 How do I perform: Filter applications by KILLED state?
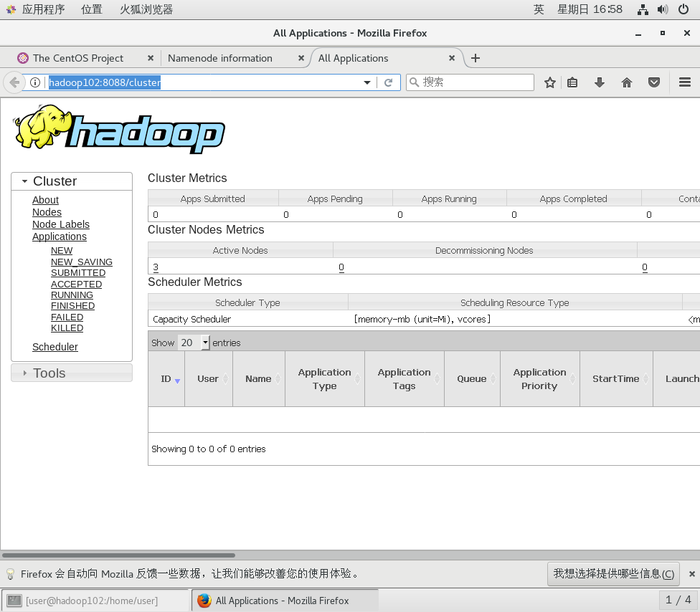(x=67, y=328)
